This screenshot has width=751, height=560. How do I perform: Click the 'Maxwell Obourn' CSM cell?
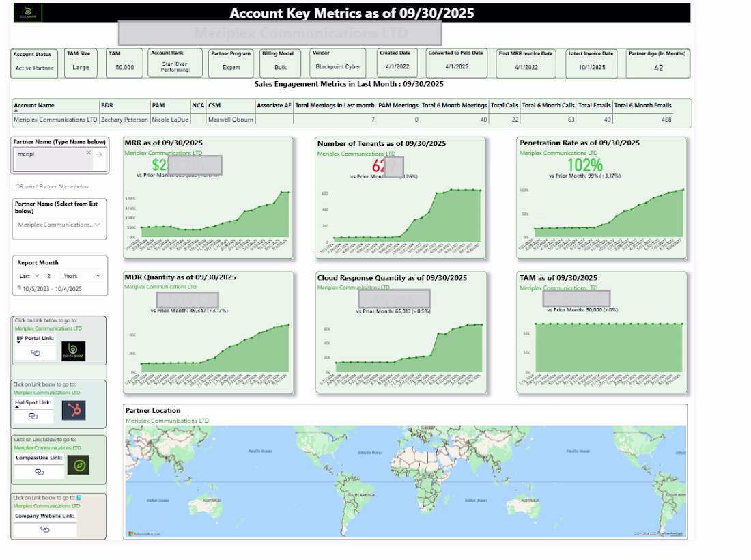[x=230, y=120]
